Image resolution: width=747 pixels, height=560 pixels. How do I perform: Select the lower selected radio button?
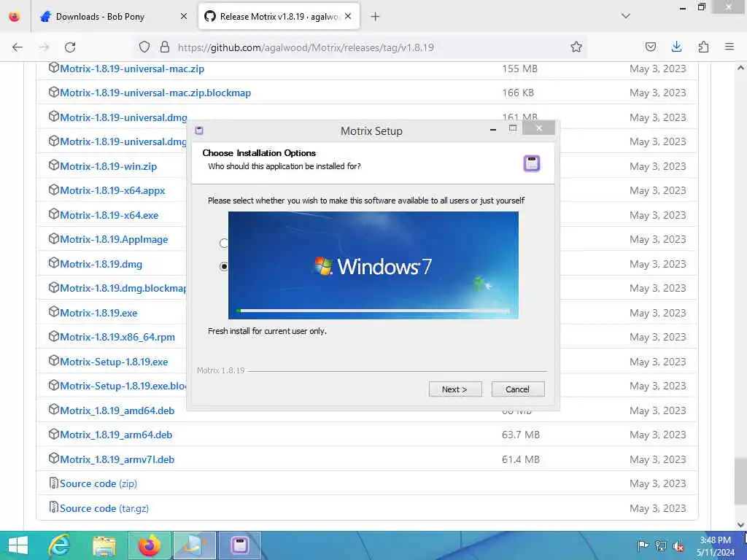tap(224, 267)
